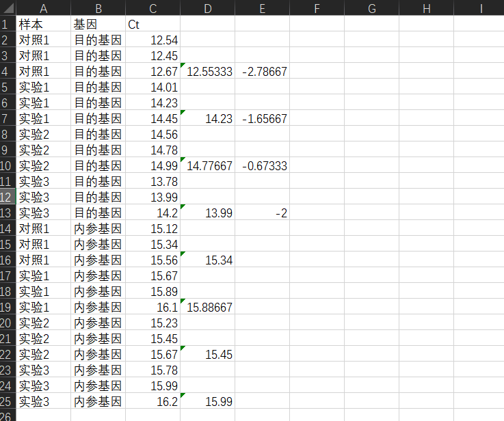504x421 pixels.
Task: Select the cell showing -0.67333
Action: pyautogui.click(x=262, y=166)
